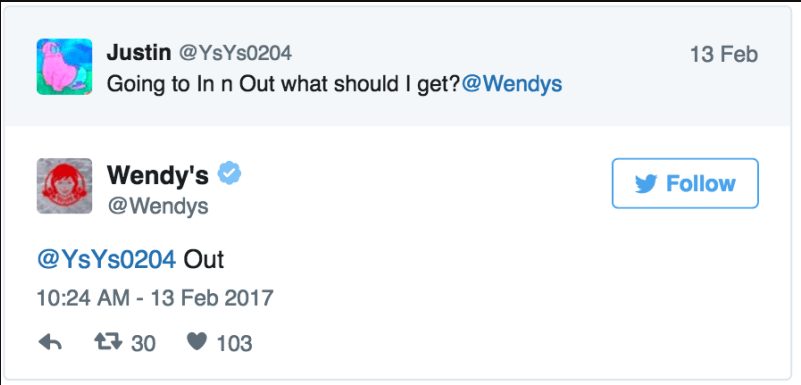The width and height of the screenshot is (801, 385).
Task: Open the bold Wendy's account name
Action: 158,175
